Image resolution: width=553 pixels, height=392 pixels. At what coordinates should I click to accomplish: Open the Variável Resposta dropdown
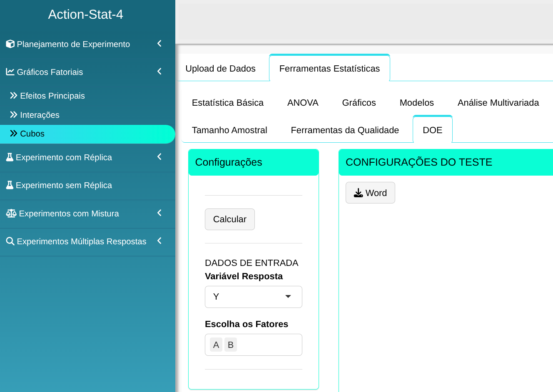[253, 297]
